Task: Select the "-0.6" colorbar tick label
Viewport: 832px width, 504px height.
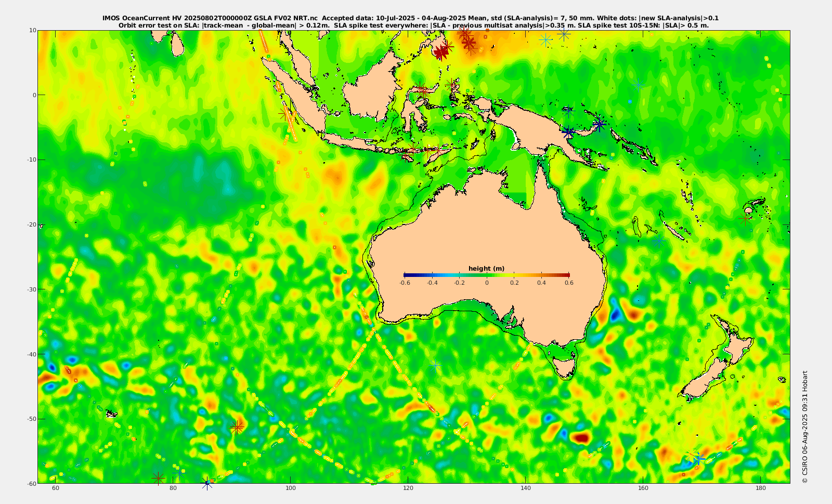Action: (x=405, y=283)
